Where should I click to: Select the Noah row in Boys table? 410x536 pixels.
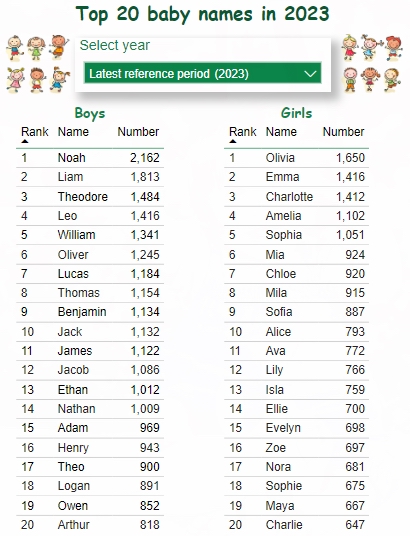[90, 158]
